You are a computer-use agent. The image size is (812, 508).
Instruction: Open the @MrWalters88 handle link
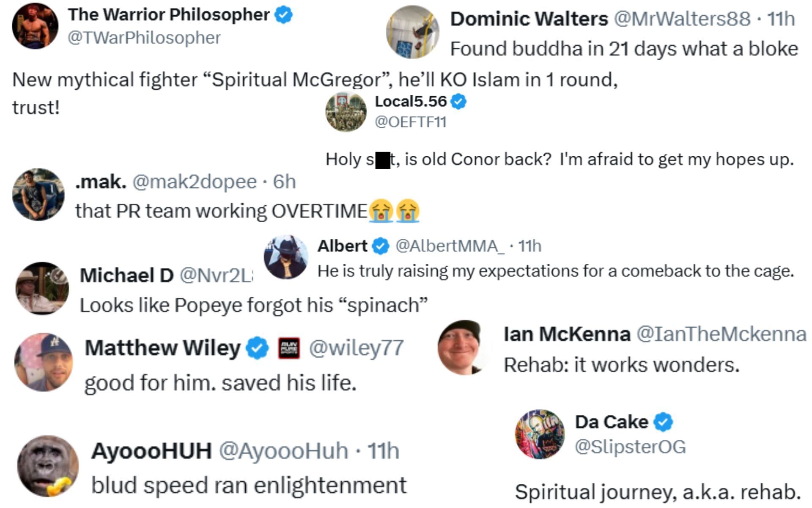(682, 19)
